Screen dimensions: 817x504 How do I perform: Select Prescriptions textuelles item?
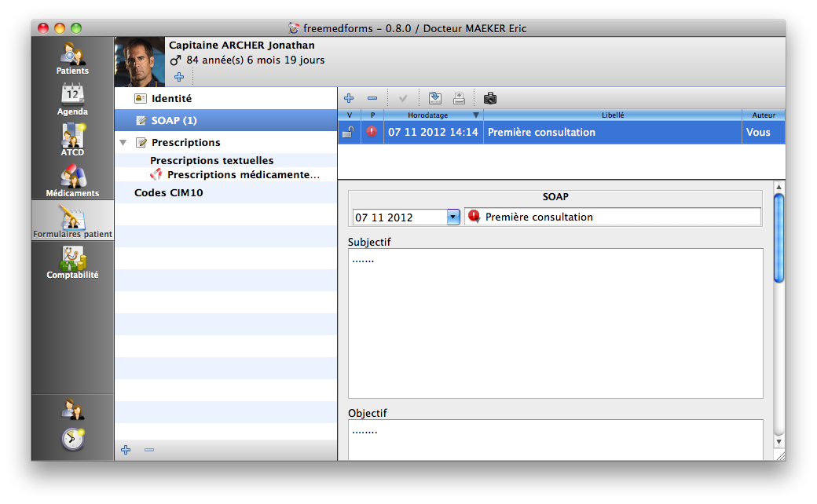[211, 160]
